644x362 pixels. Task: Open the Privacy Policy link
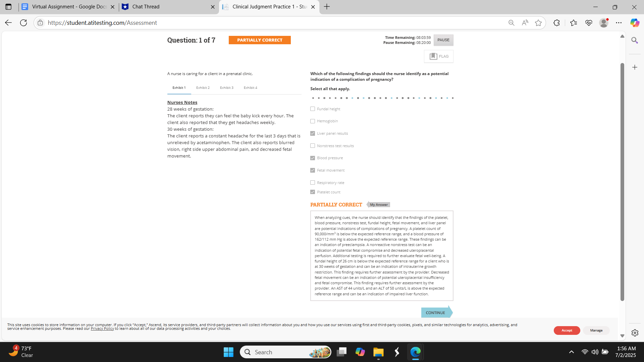pos(102,329)
